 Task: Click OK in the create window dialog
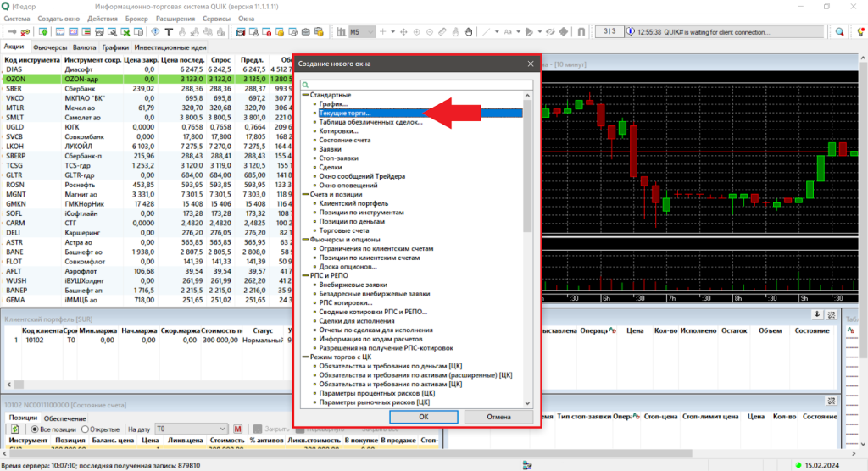tap(424, 417)
